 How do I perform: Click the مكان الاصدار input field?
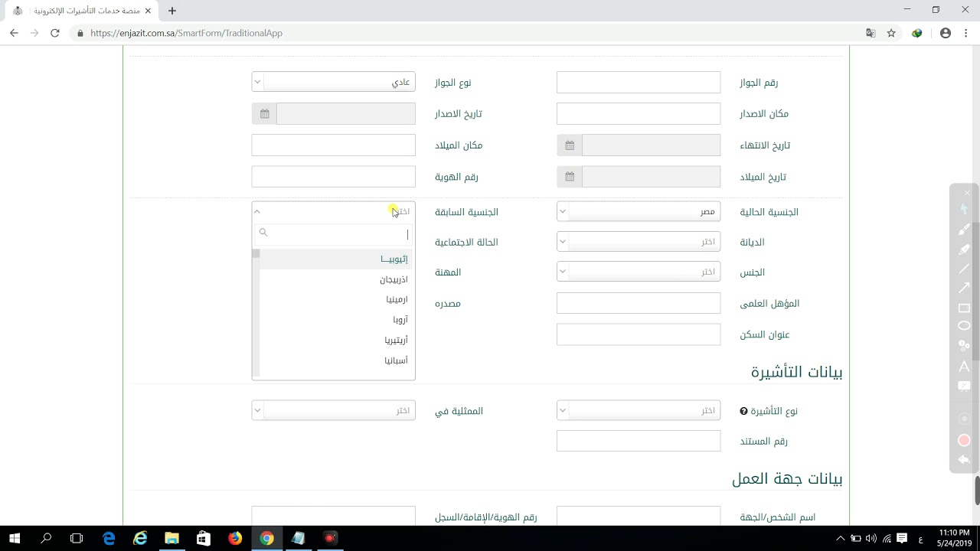coord(639,113)
